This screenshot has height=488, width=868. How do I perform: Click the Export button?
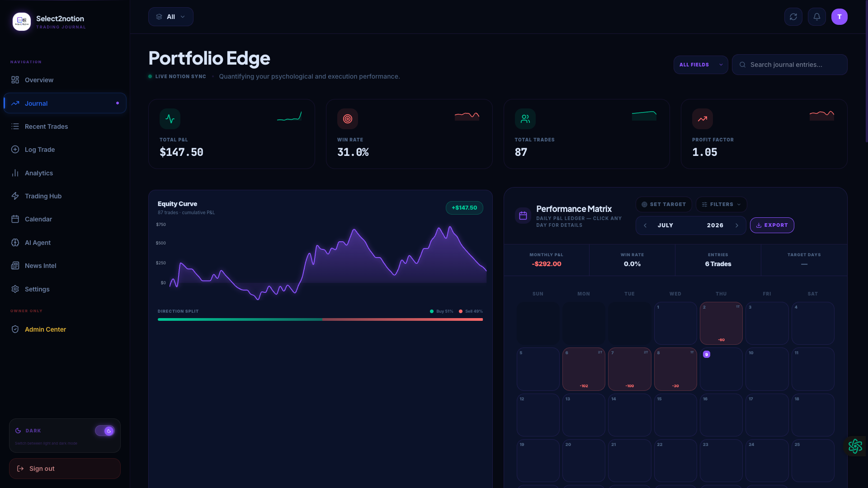pos(772,225)
